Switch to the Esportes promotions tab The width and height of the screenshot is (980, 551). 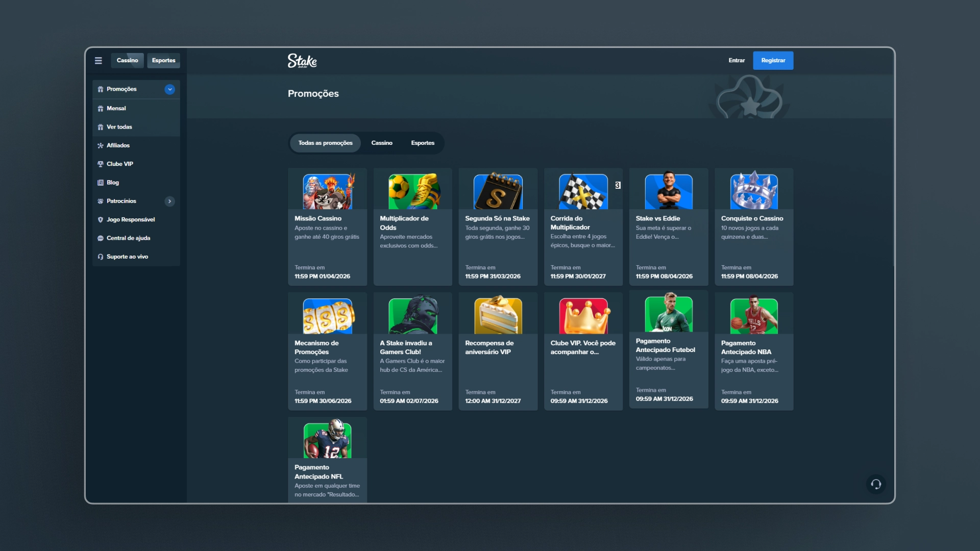[423, 143]
